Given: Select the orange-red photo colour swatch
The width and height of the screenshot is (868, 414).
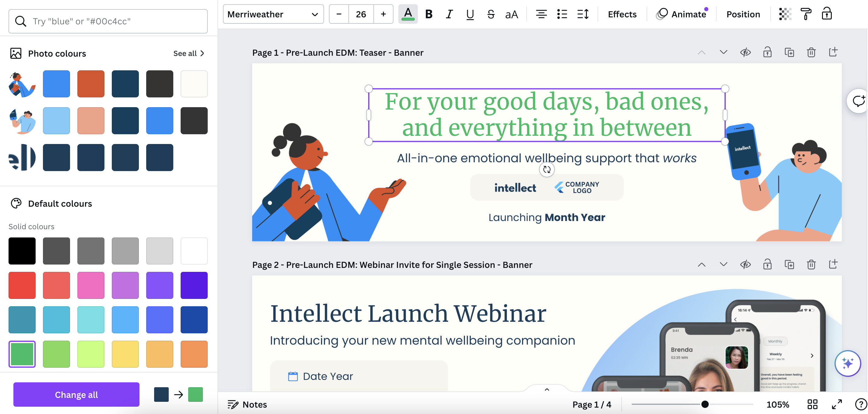Looking at the screenshot, I should point(91,84).
